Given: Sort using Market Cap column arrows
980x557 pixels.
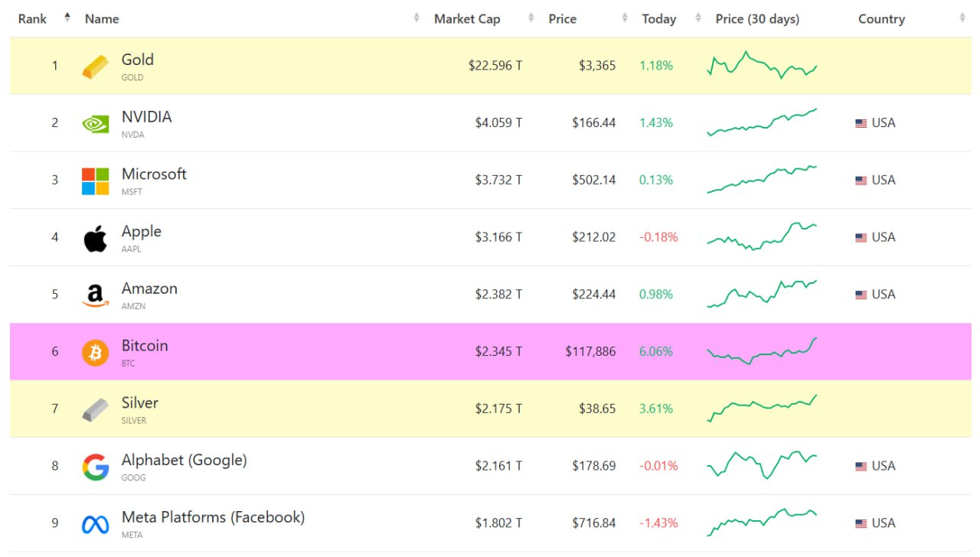Looking at the screenshot, I should point(531,18).
